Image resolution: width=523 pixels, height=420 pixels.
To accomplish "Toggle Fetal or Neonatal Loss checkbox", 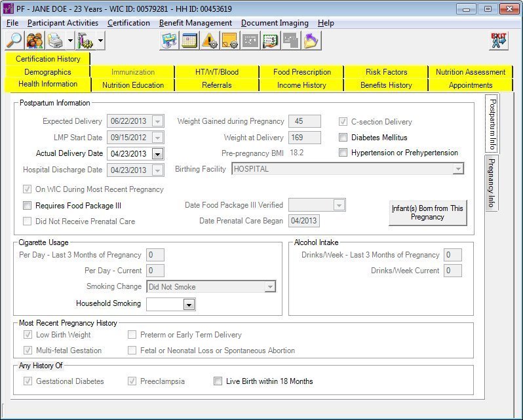I will point(132,350).
